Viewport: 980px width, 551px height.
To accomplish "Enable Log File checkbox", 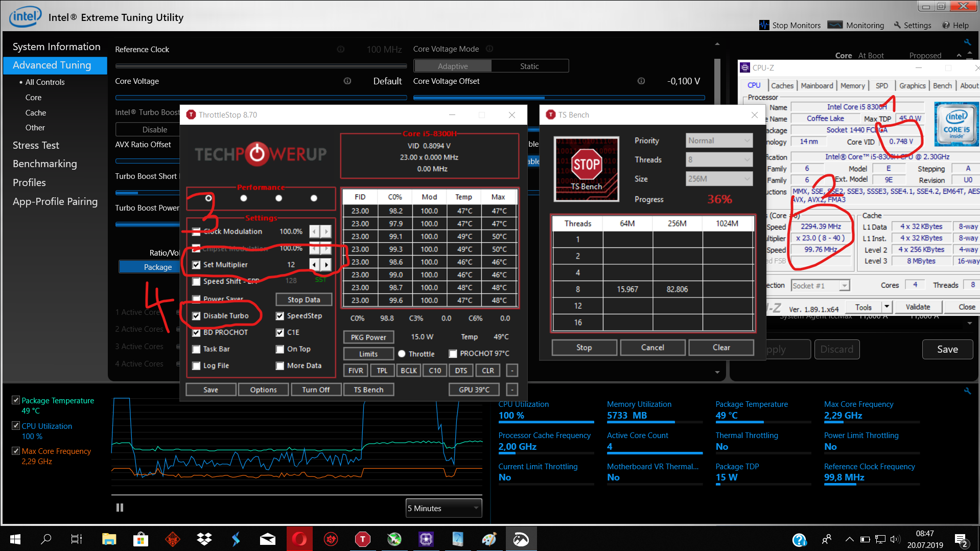I will pyautogui.click(x=196, y=366).
